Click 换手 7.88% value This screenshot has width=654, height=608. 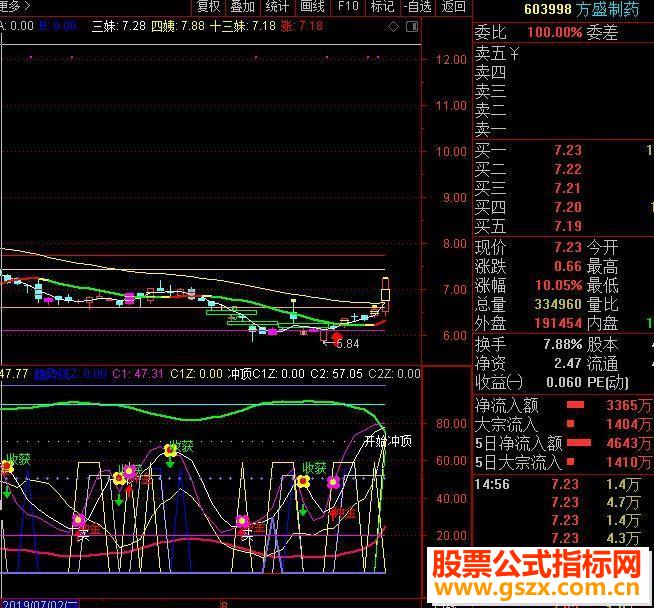(563, 344)
